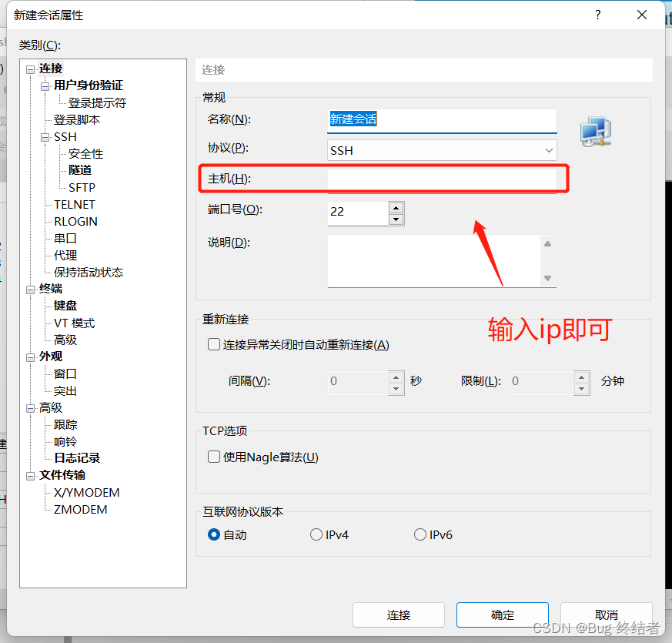Enable 连接异常关闭时自动重新连接 checkbox
The width and height of the screenshot is (672, 643).
[214, 345]
